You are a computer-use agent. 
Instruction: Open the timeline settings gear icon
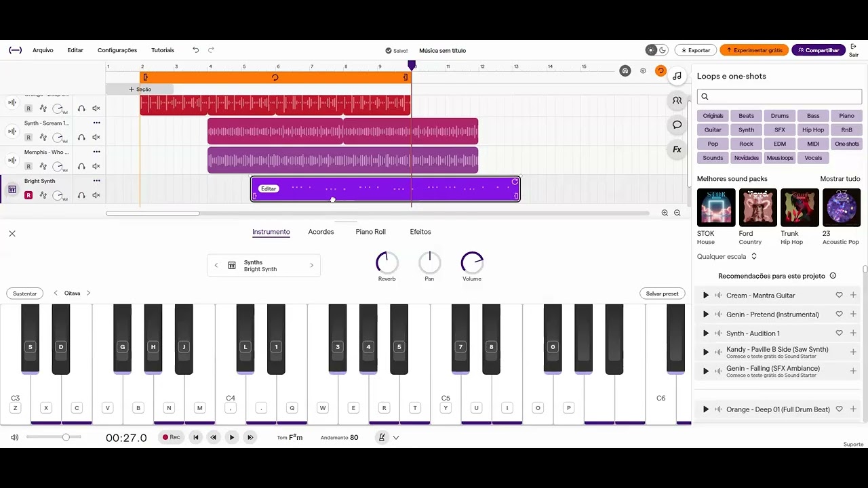pyautogui.click(x=643, y=70)
